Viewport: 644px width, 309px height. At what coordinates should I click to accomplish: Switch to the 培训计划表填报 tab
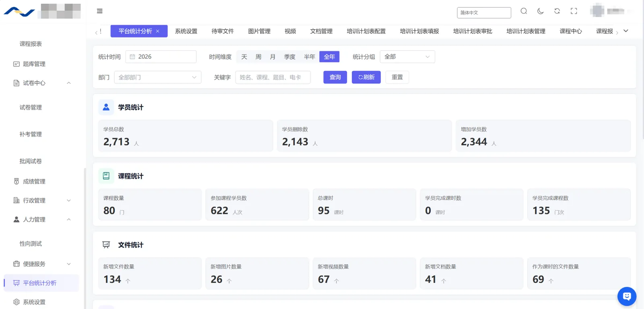pos(419,31)
